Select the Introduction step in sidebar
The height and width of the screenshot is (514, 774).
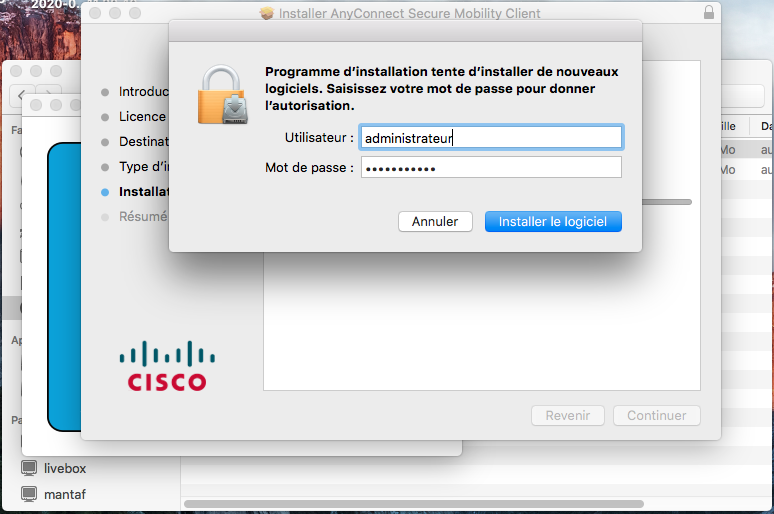tap(144, 92)
